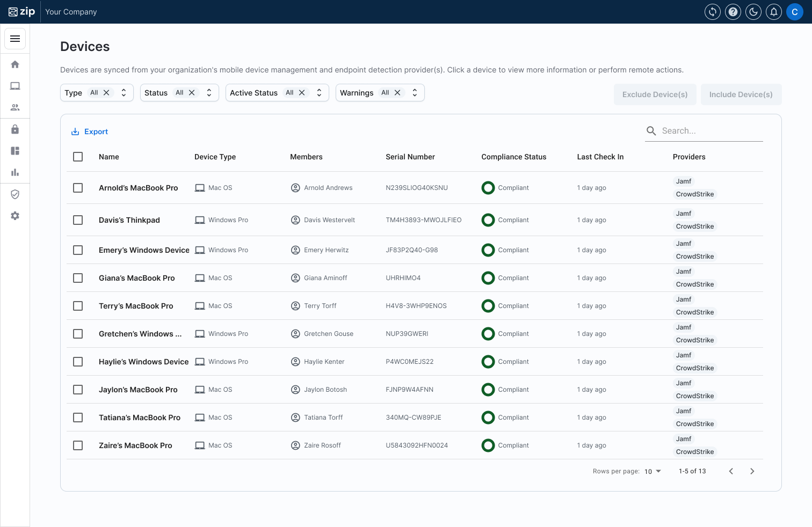Select the checkbox for Arnold's MacBook Pro
This screenshot has height=527, width=812.
click(x=78, y=188)
